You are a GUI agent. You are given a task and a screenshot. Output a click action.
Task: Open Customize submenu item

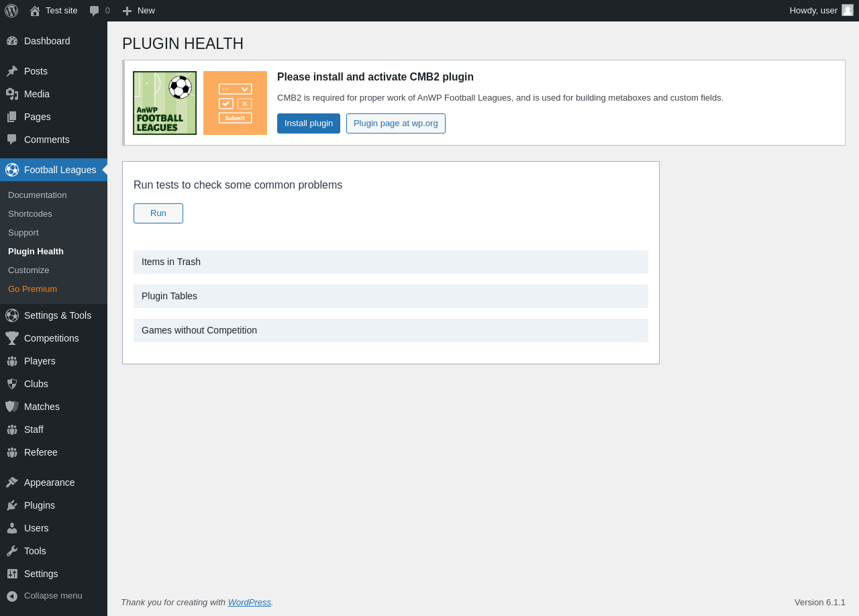[x=29, y=270]
